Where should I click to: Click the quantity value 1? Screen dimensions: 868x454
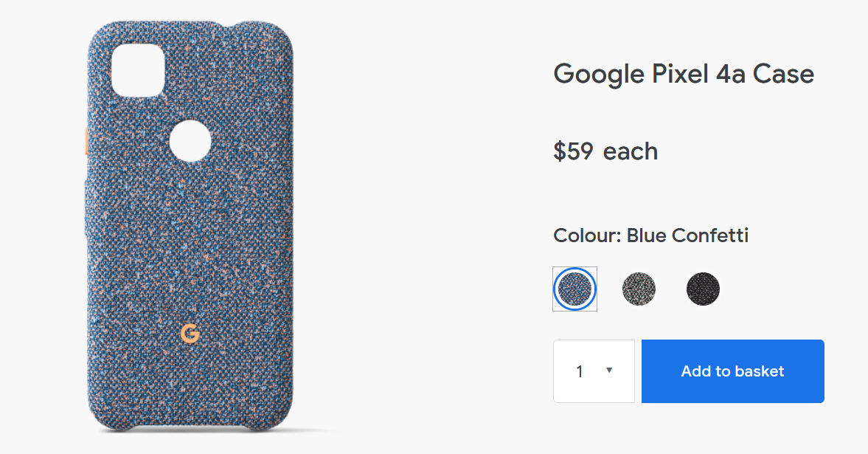(580, 371)
